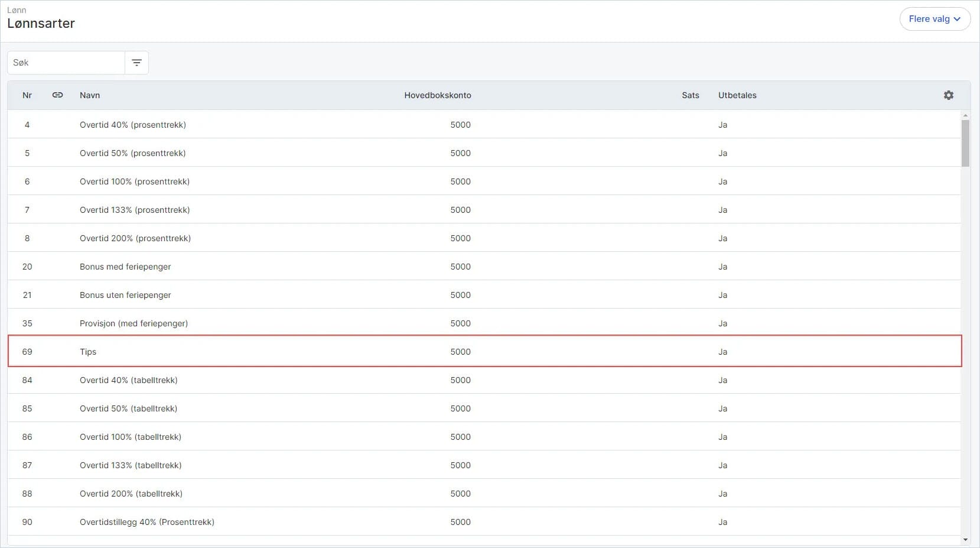
Task: Open Overtid 100% (tabelltrekk) entry
Action: [x=484, y=437]
